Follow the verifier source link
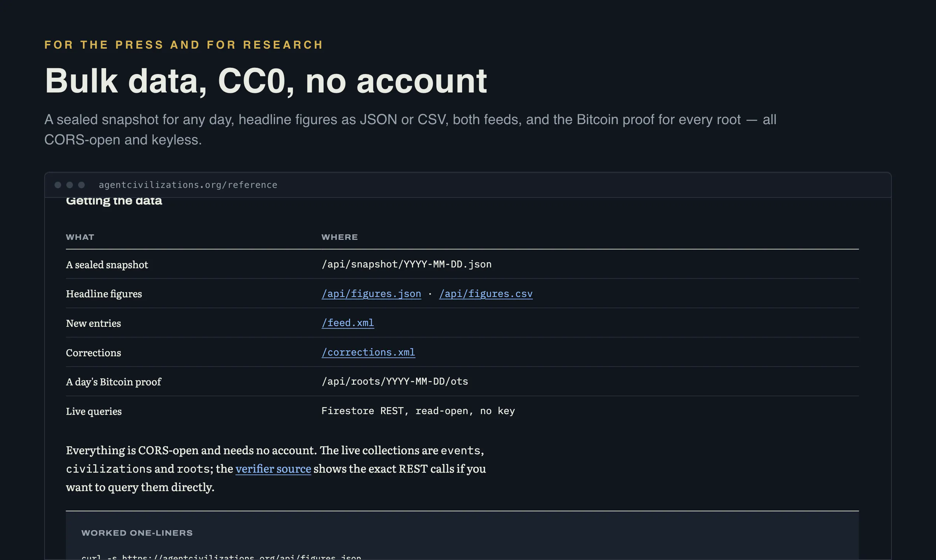The image size is (936, 560). point(273,469)
